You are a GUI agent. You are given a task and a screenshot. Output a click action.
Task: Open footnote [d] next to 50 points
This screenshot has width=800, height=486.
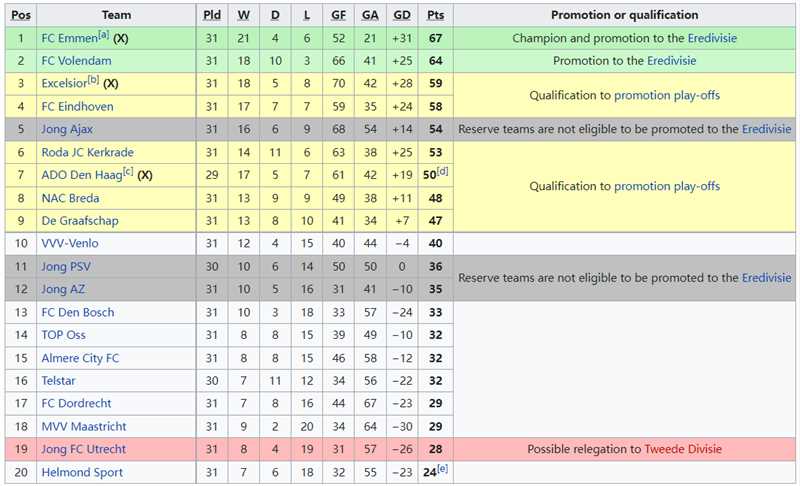point(443,172)
